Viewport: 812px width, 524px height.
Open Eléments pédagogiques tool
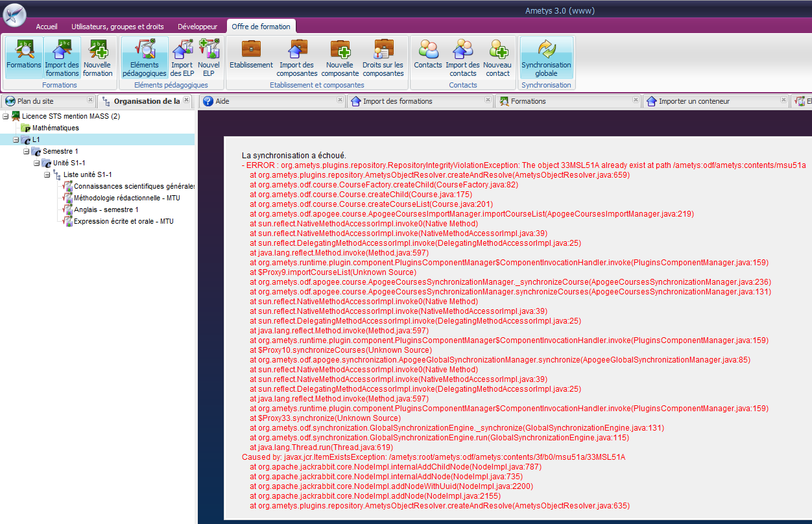tap(145, 57)
